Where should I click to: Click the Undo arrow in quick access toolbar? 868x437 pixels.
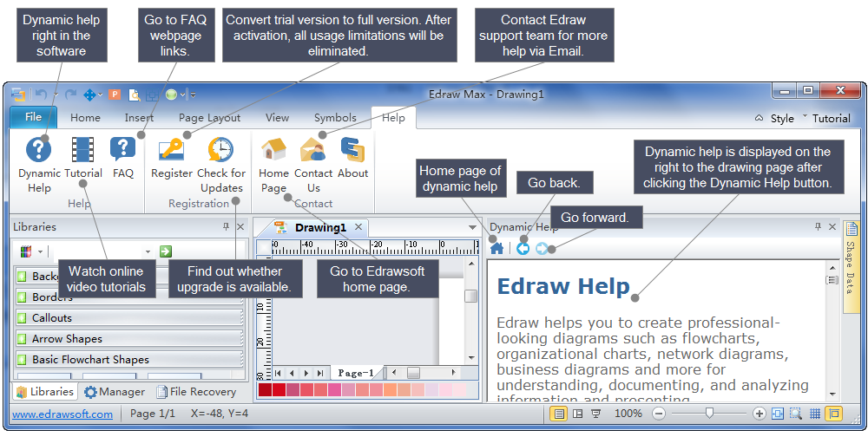pos(41,95)
